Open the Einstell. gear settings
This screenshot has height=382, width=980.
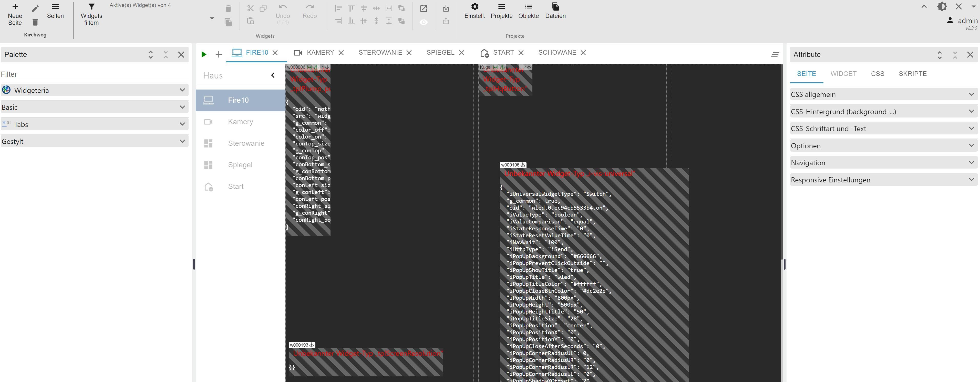pyautogui.click(x=474, y=7)
